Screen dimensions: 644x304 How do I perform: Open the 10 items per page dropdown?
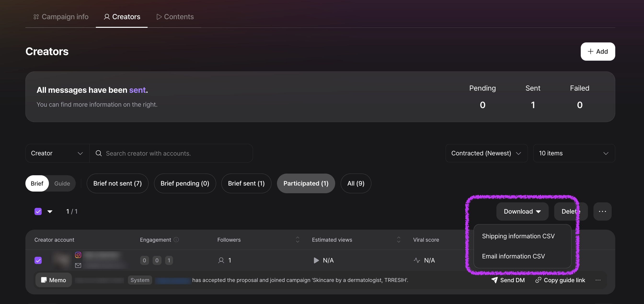[574, 153]
